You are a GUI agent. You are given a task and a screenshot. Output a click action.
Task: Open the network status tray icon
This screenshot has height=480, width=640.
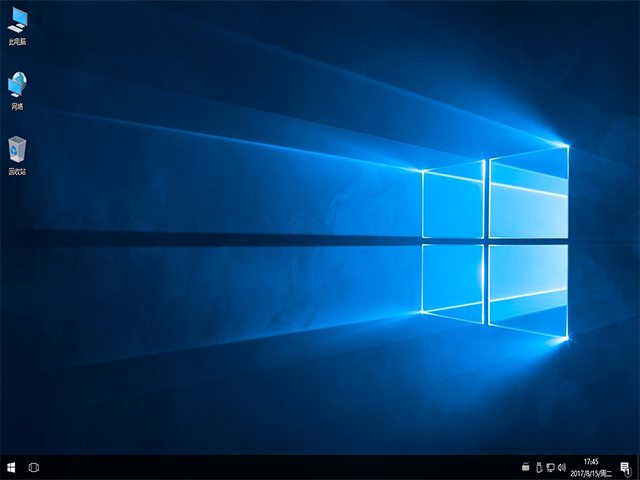point(549,467)
